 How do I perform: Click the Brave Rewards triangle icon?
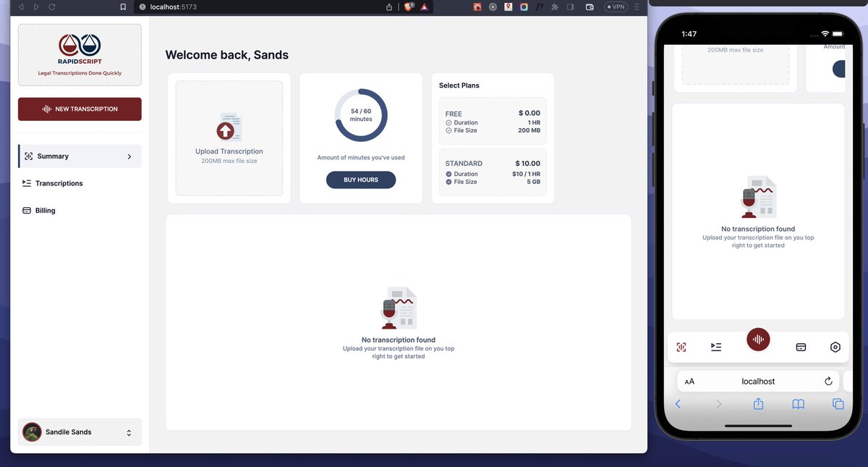click(x=425, y=7)
